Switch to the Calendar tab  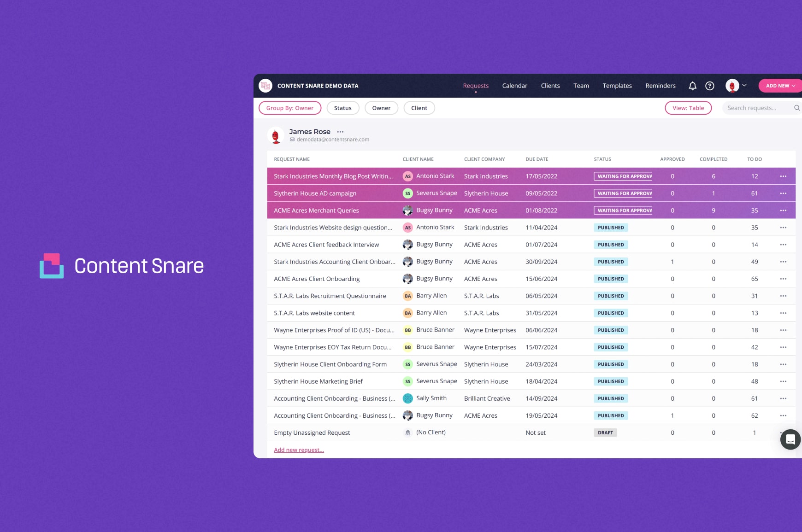[514, 86]
